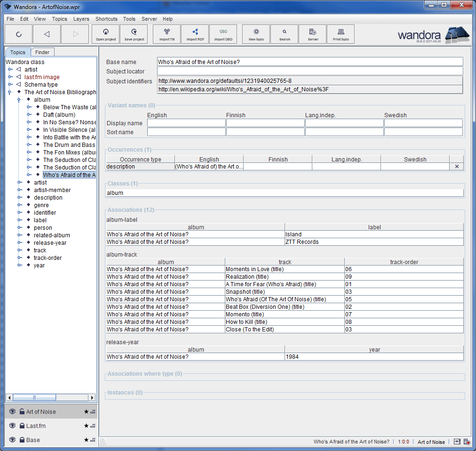Click the Save project toolbar icon
The width and height of the screenshot is (476, 451).
(134, 34)
